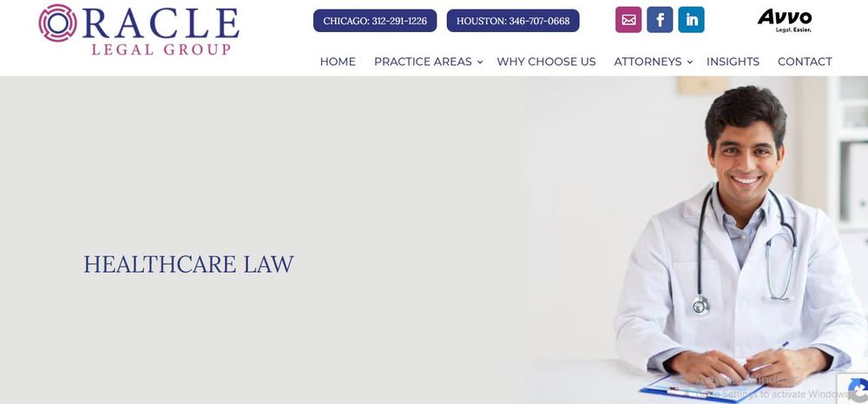Open the Contact page link

click(805, 62)
